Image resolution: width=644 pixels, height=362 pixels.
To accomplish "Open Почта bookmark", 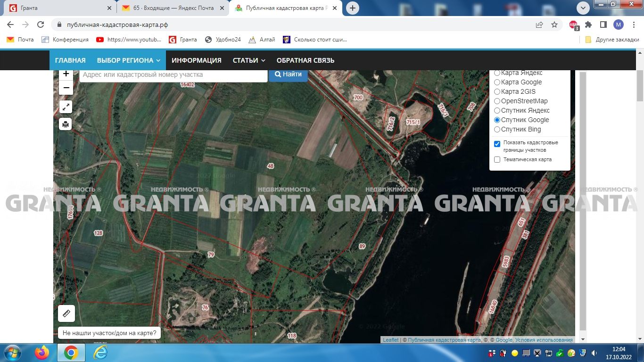I will 20,40.
